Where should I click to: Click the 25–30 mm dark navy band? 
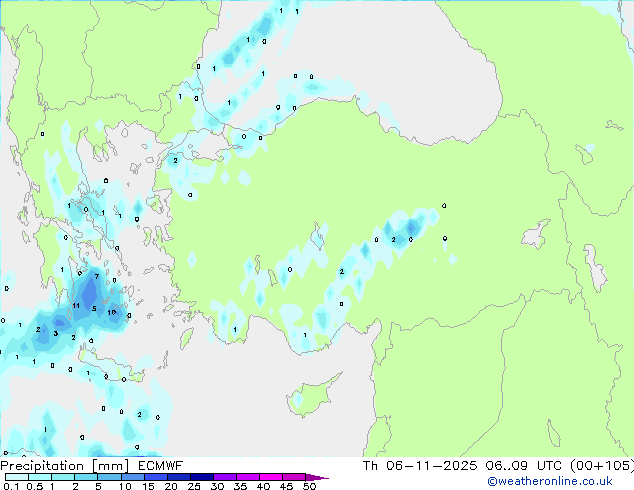[201, 477]
